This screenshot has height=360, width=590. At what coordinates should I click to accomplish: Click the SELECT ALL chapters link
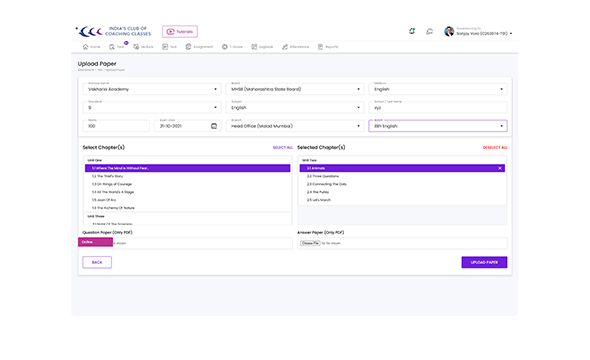click(283, 147)
